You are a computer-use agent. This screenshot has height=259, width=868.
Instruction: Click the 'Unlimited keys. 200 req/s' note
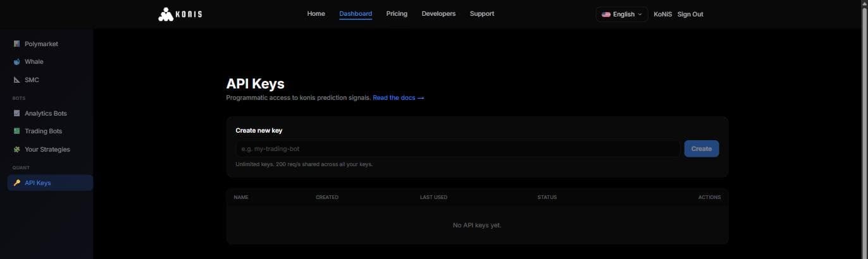tap(304, 164)
